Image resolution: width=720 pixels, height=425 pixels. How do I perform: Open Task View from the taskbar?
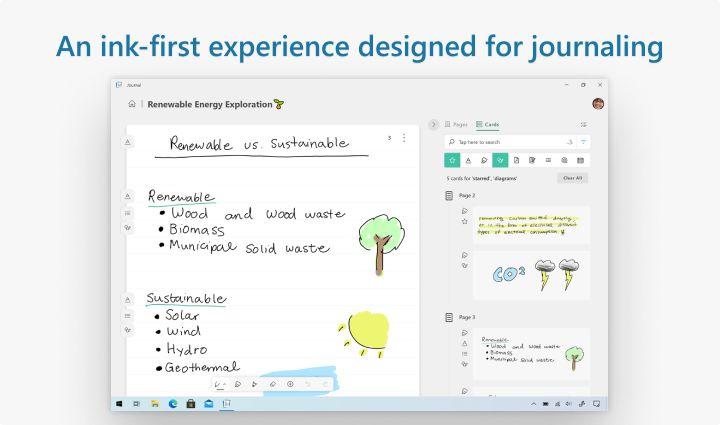click(x=136, y=404)
